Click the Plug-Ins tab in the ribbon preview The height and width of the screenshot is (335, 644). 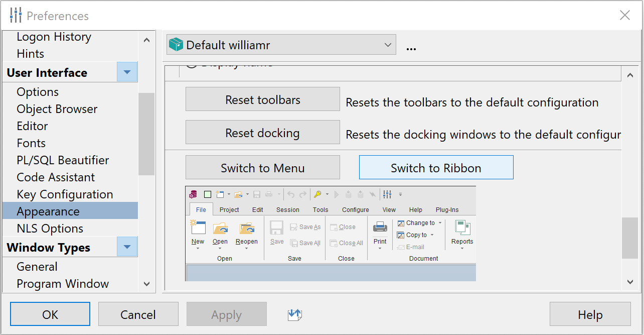click(x=447, y=209)
